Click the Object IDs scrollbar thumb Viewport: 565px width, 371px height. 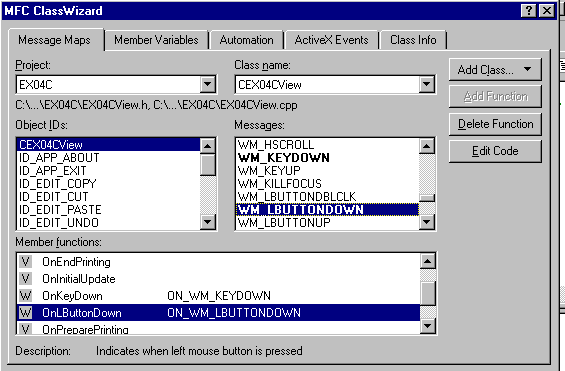pos(208,165)
